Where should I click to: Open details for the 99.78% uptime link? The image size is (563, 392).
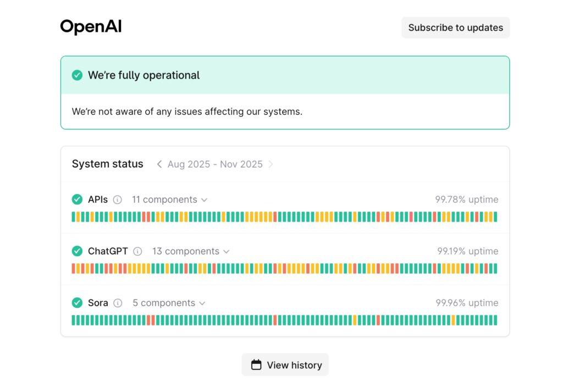[468, 200]
